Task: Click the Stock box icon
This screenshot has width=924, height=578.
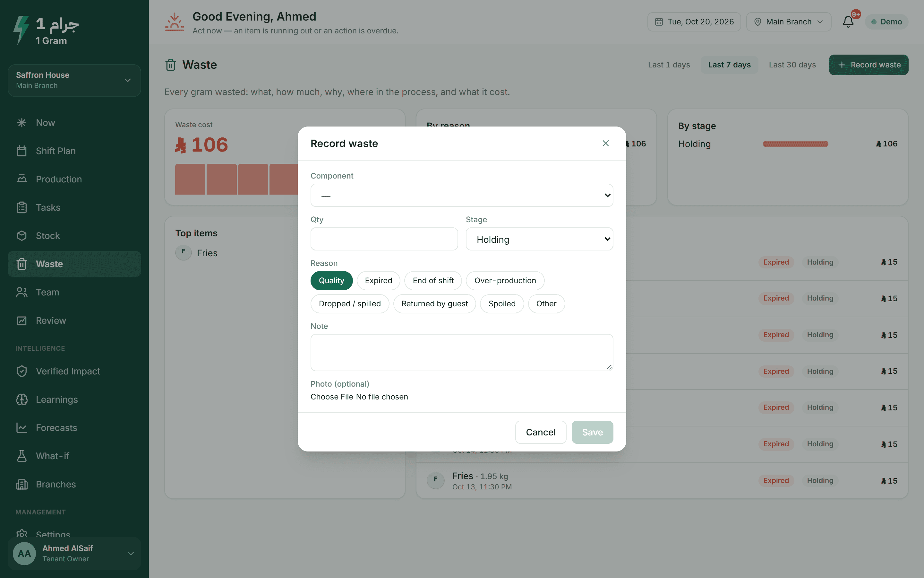Action: click(22, 236)
